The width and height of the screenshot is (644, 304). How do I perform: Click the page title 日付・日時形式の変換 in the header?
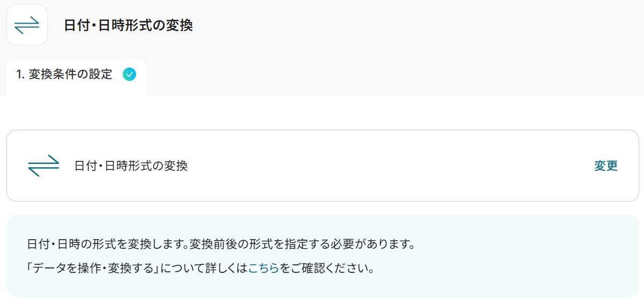pos(128,25)
